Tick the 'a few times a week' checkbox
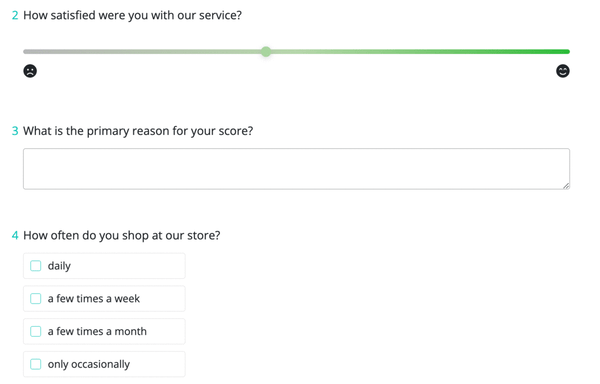This screenshot has height=384, width=600. coord(36,298)
